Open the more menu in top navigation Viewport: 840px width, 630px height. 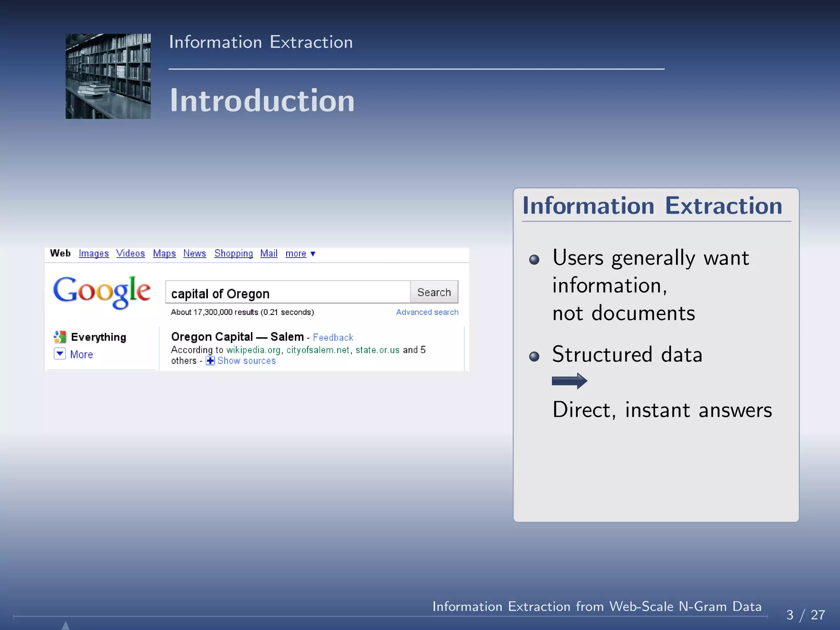300,253
